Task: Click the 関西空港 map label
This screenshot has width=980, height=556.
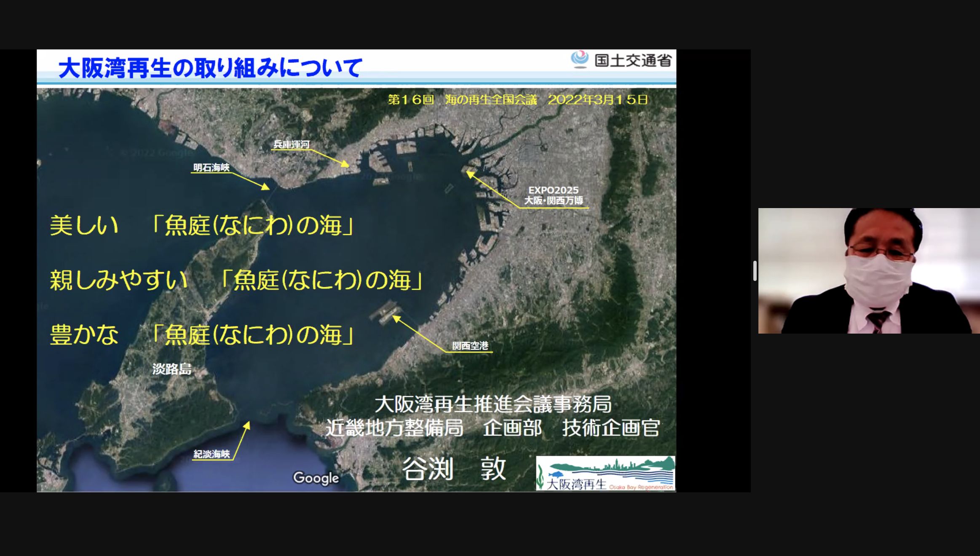Action: 470,346
